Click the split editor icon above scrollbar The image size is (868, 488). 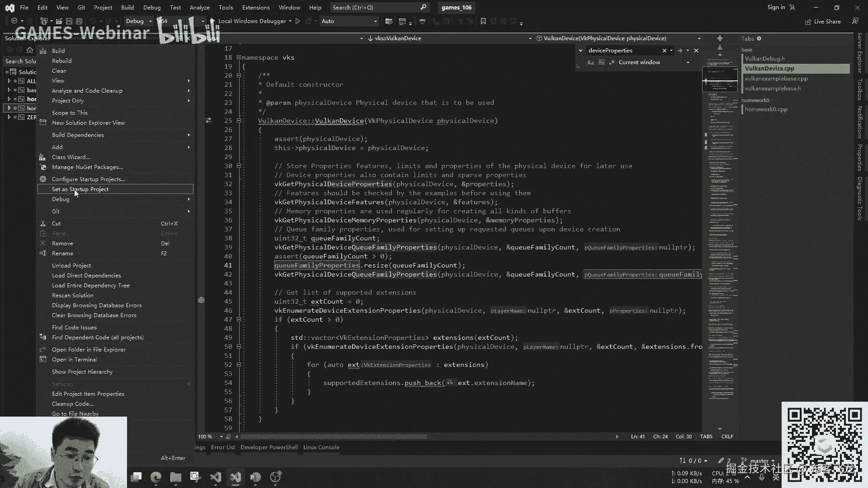(720, 38)
